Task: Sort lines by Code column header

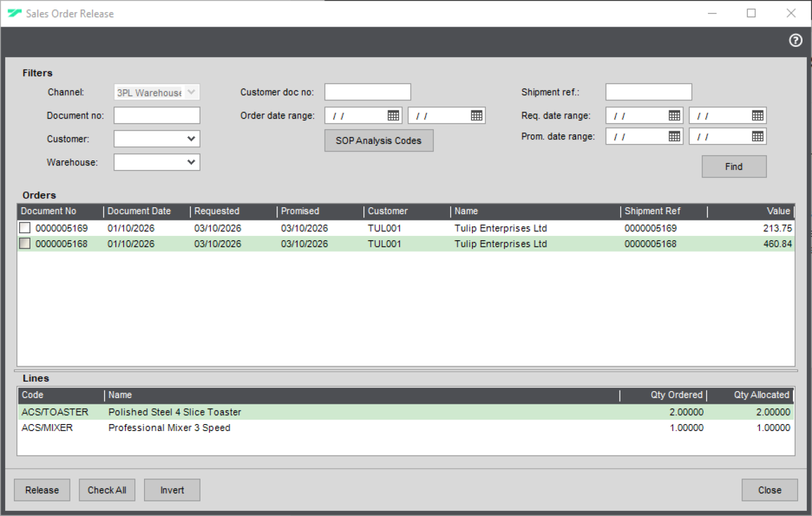Action: click(x=61, y=395)
